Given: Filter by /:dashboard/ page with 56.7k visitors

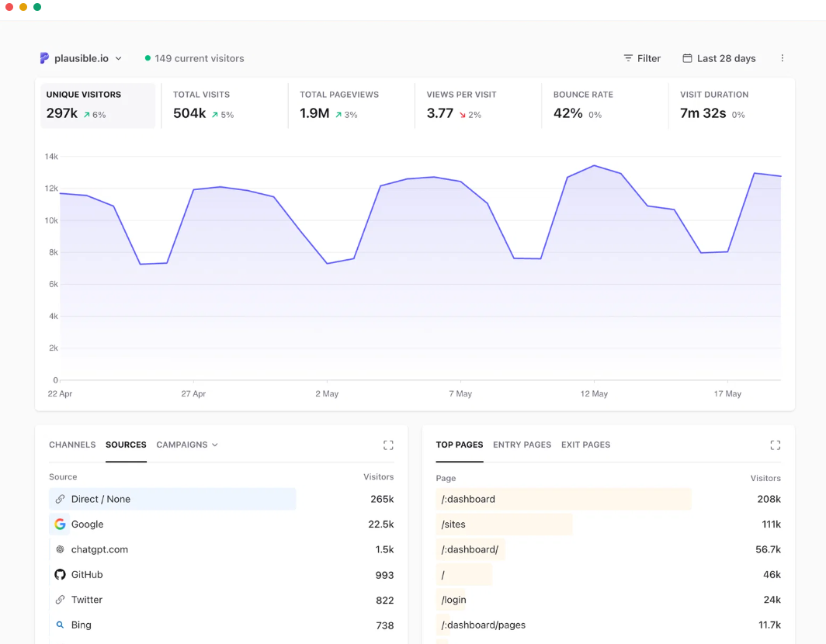Looking at the screenshot, I should coord(470,549).
